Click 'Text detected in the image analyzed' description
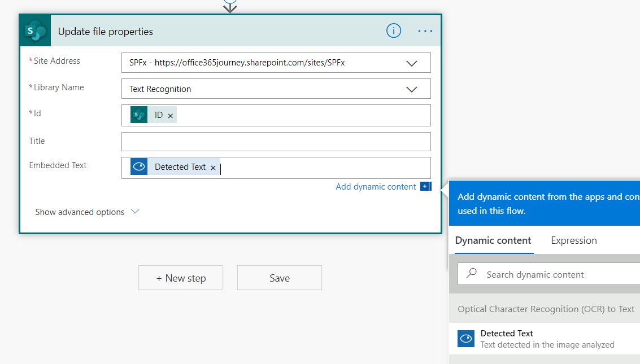 [547, 345]
